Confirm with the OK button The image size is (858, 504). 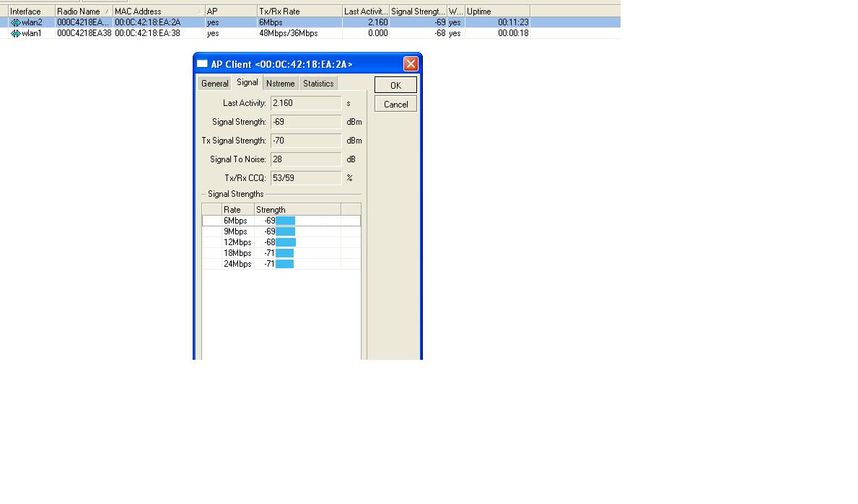click(x=395, y=85)
